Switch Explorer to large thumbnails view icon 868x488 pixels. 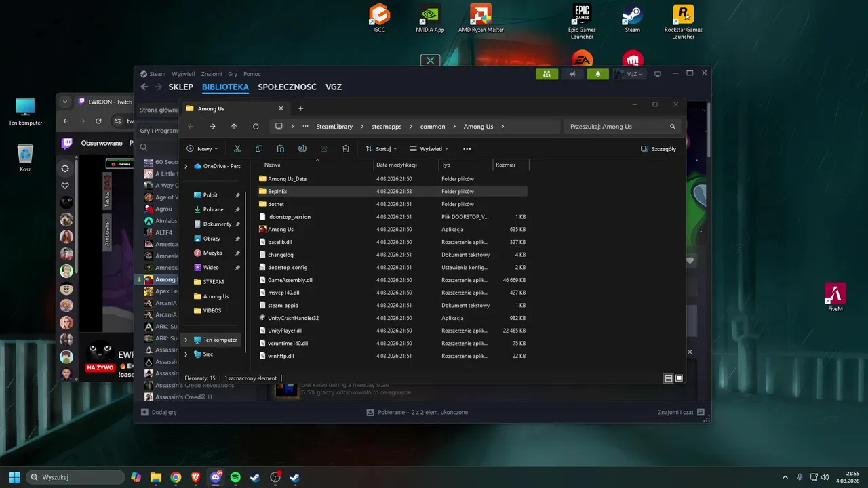pyautogui.click(x=679, y=378)
